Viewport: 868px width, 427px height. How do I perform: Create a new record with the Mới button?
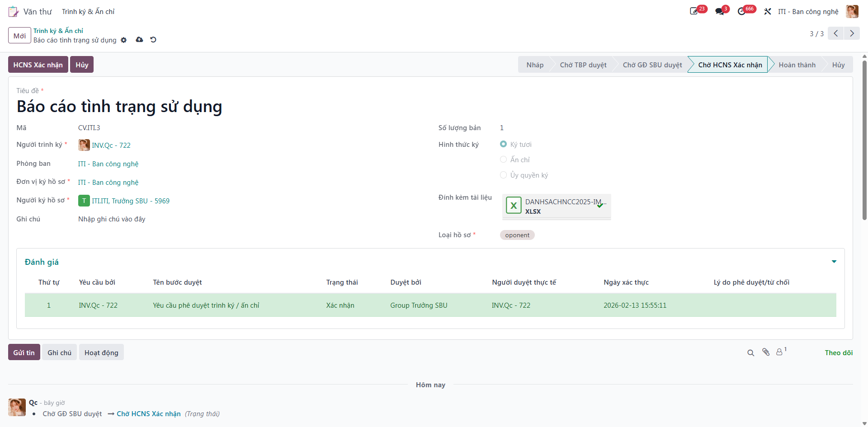(19, 35)
